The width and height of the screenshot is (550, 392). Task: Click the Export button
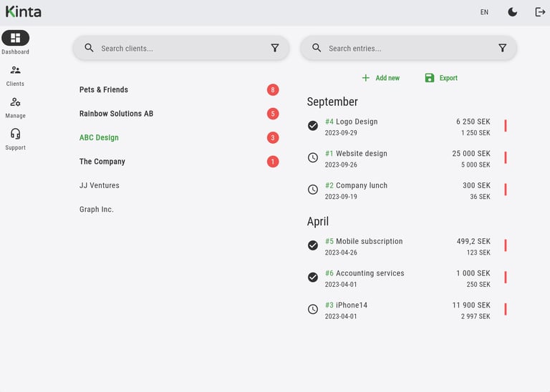pyautogui.click(x=440, y=78)
